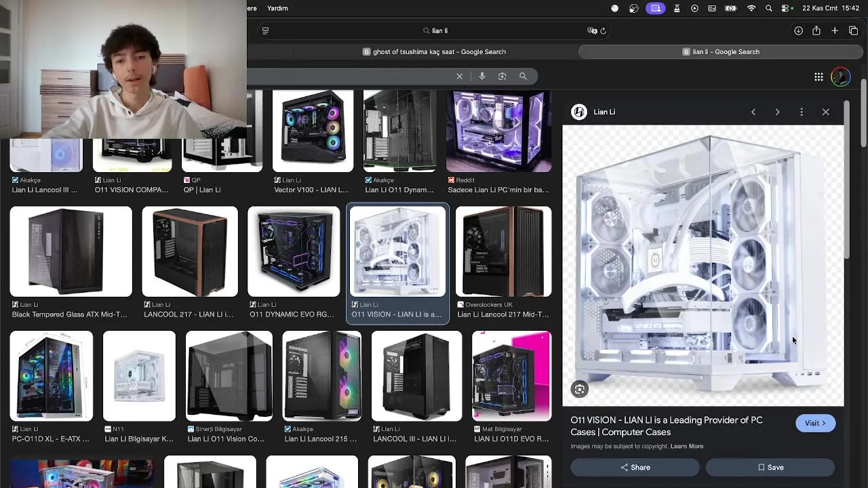Click Lian Li Lancool III caption text
Image resolution: width=868 pixels, height=488 pixels.
[x=45, y=190]
